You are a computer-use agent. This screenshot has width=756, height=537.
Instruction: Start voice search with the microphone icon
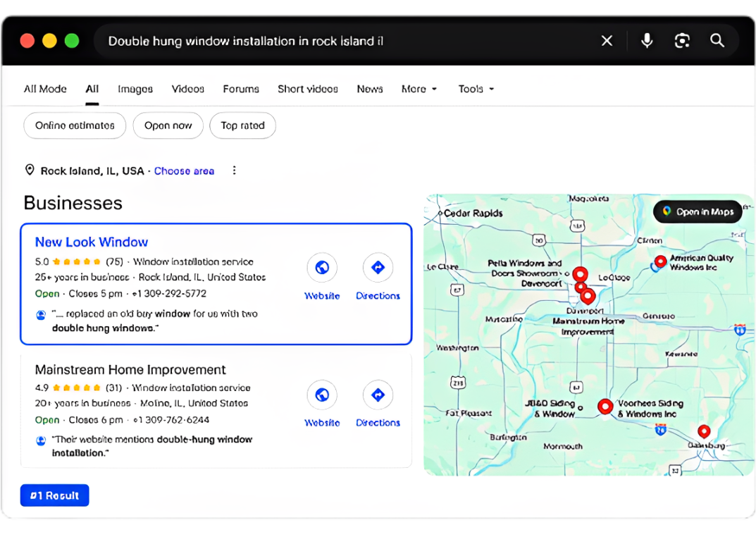647,41
